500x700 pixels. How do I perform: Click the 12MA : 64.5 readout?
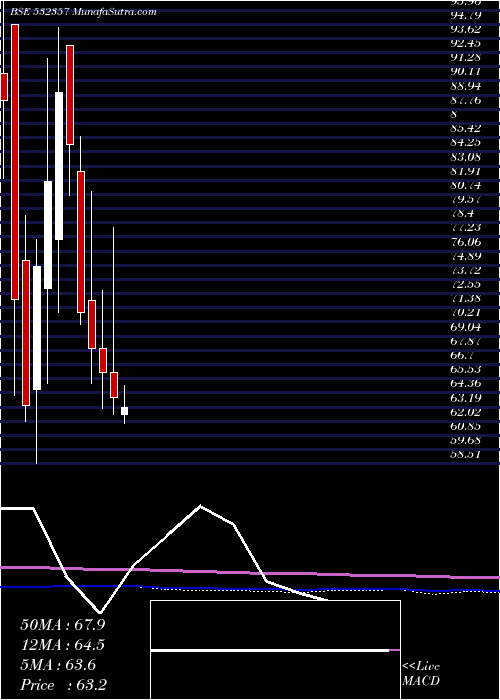click(62, 645)
